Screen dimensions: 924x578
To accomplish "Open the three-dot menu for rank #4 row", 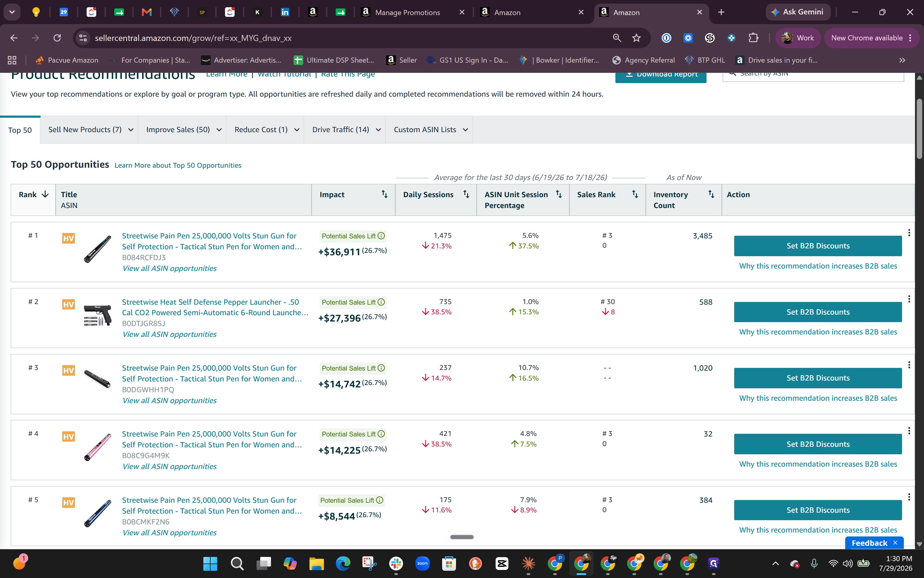I will coord(909,431).
